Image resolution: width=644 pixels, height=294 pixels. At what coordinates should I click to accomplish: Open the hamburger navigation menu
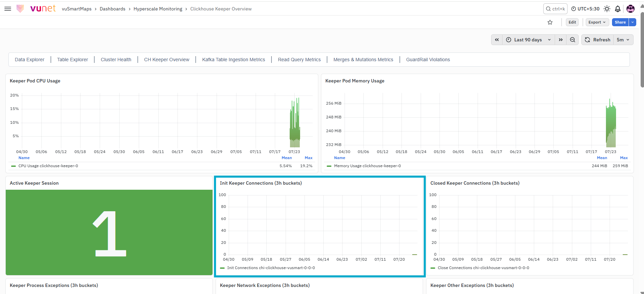[x=8, y=9]
